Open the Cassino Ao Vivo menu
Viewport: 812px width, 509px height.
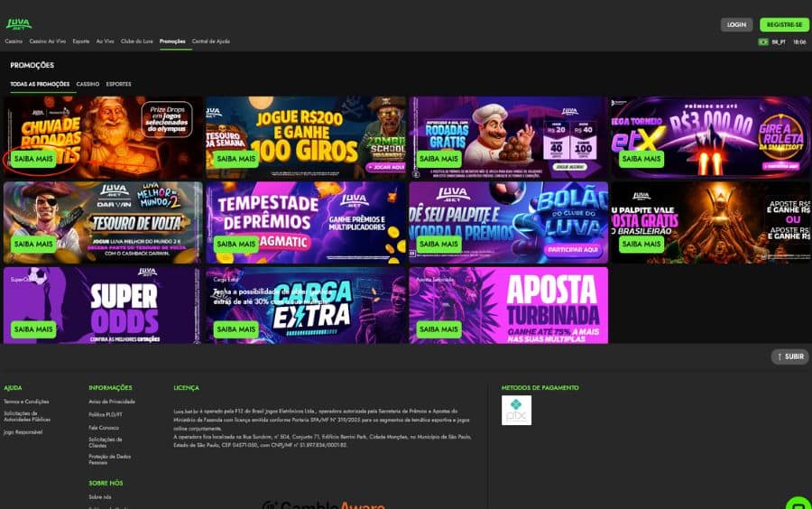(x=47, y=41)
